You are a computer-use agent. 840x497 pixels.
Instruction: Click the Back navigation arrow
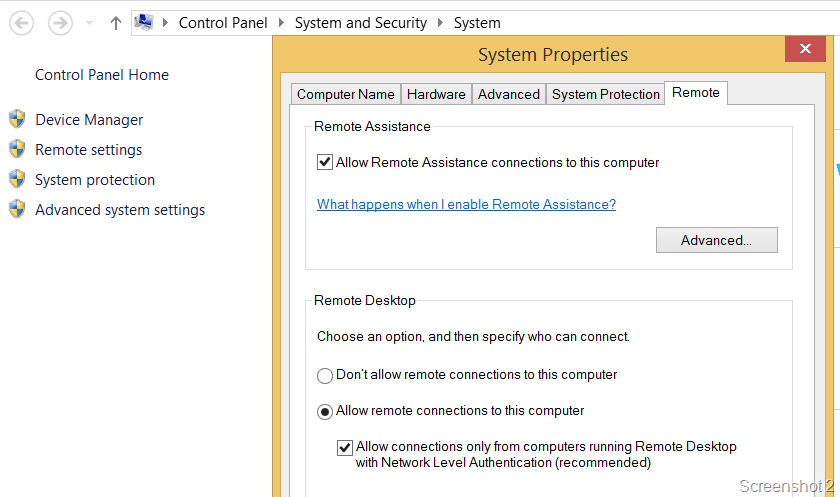[22, 22]
